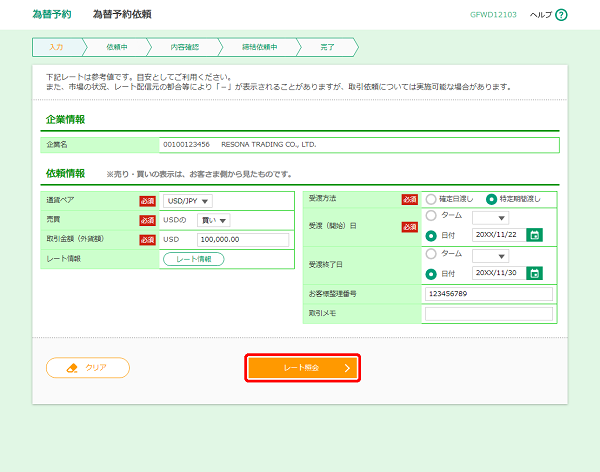The width and height of the screenshot is (600, 472).
Task: Click the start date field 20XX/11/22
Action: [499, 235]
